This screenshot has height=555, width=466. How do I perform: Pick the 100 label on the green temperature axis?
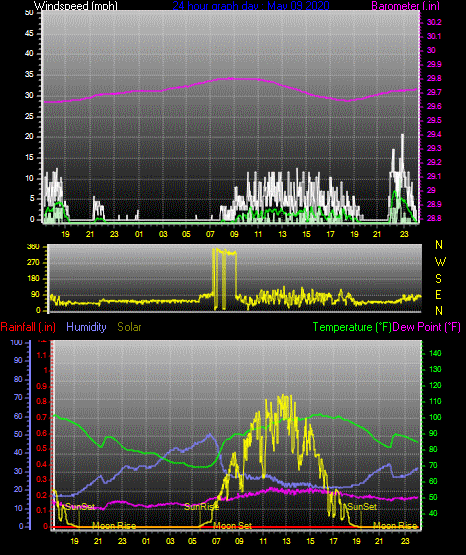pyautogui.click(x=435, y=417)
